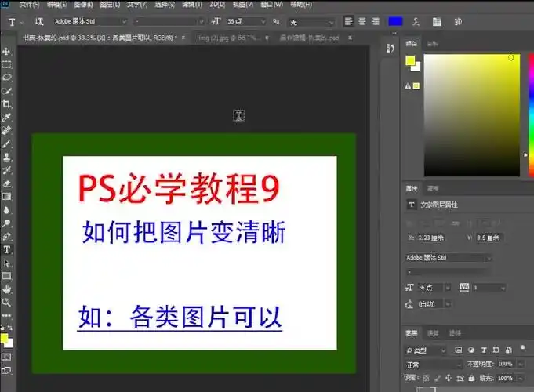Open the layer opacity 不透明度 dropdown arrow
The height and width of the screenshot is (392, 534).
coord(521,364)
